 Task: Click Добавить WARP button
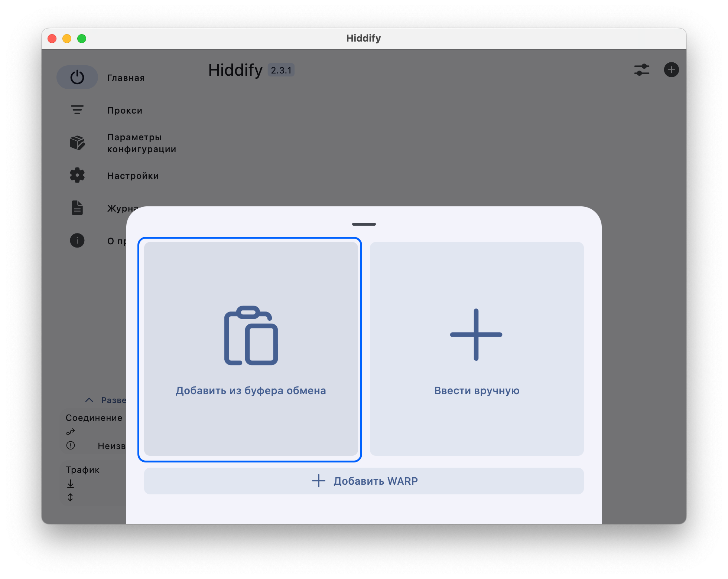point(364,481)
